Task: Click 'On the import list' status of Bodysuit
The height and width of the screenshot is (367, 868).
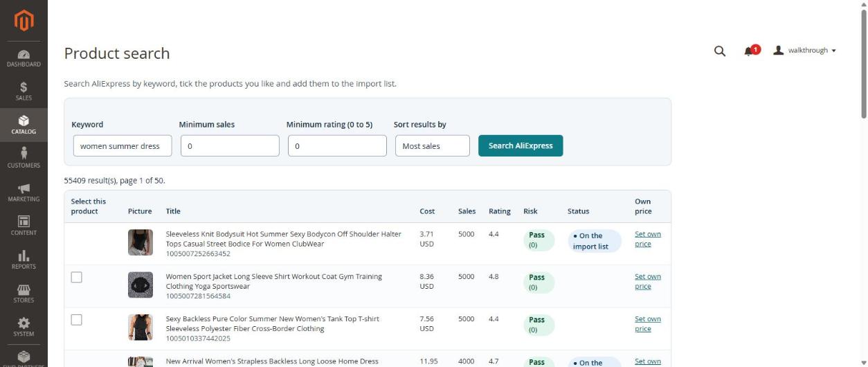Action: coord(593,240)
